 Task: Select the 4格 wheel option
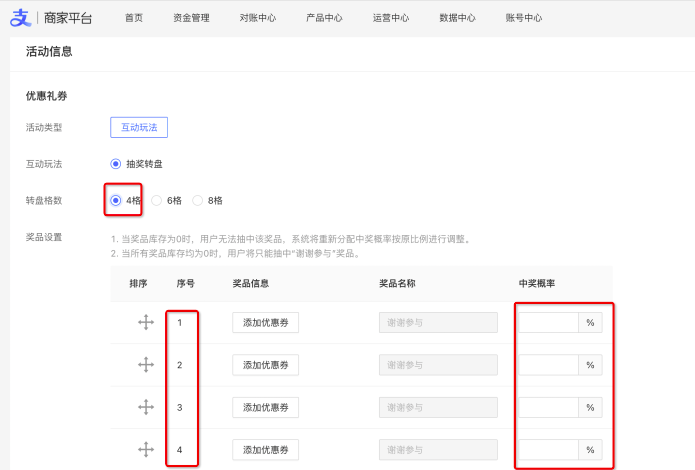tap(116, 200)
